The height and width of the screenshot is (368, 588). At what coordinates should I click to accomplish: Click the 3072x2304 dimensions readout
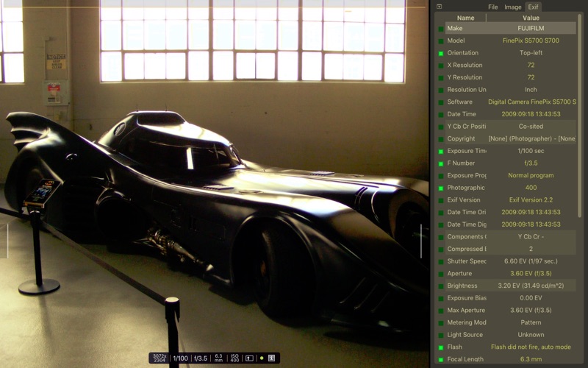coord(159,358)
